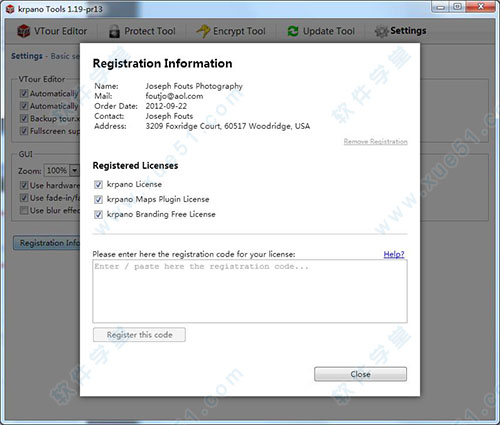The image size is (500, 425).
Task: Switch to the Encrypt Tool tab
Action: 231,31
